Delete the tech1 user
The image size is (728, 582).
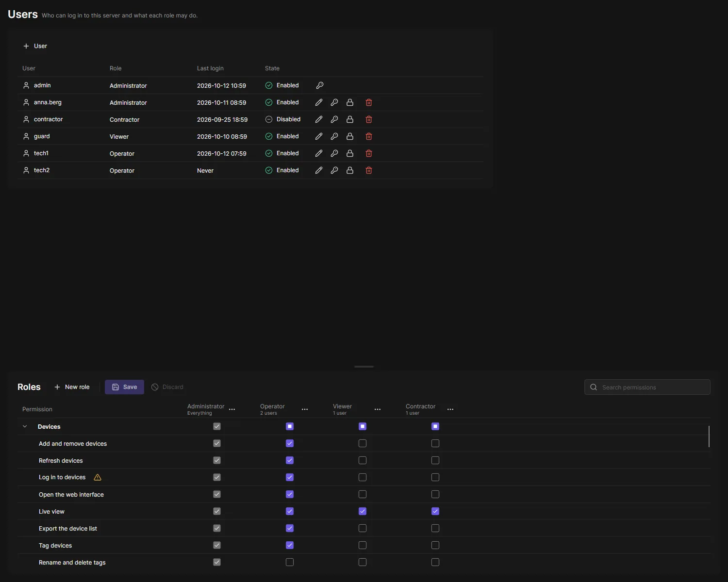(x=369, y=153)
